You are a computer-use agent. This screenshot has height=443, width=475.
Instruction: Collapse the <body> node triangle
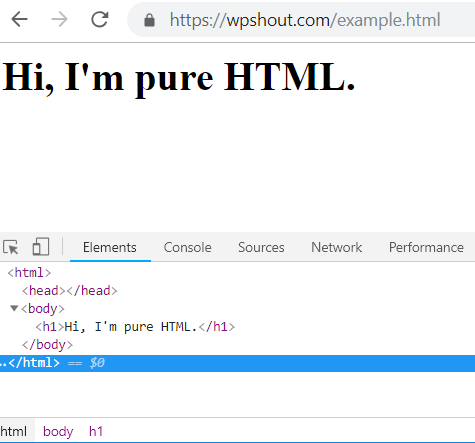coord(14,308)
